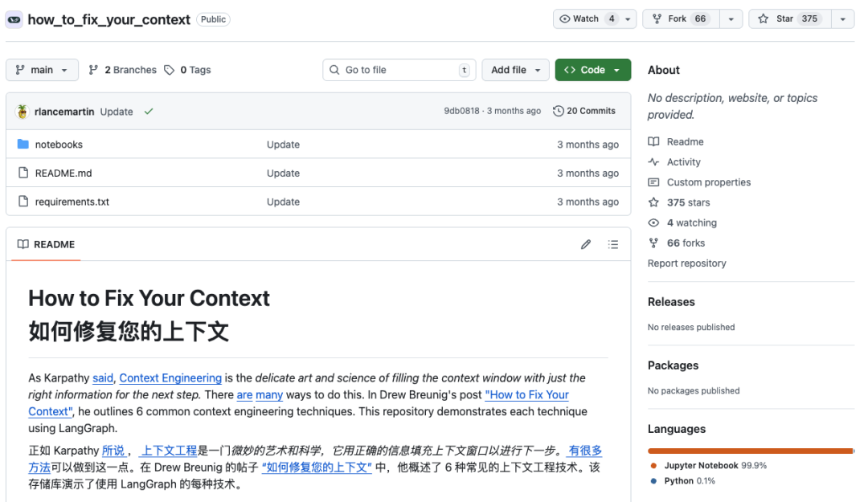Focus the Go to file search field
This screenshot has width=868, height=502.
click(x=399, y=70)
